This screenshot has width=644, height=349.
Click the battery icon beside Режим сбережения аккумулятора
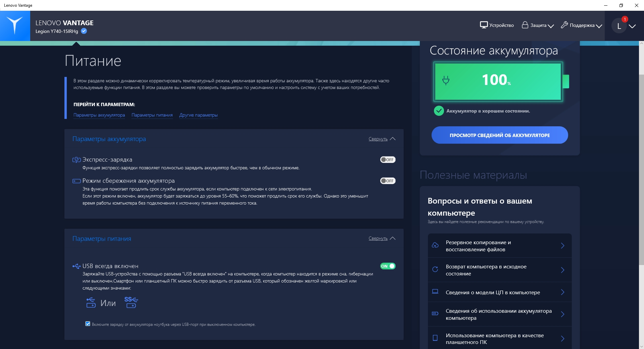click(x=77, y=181)
